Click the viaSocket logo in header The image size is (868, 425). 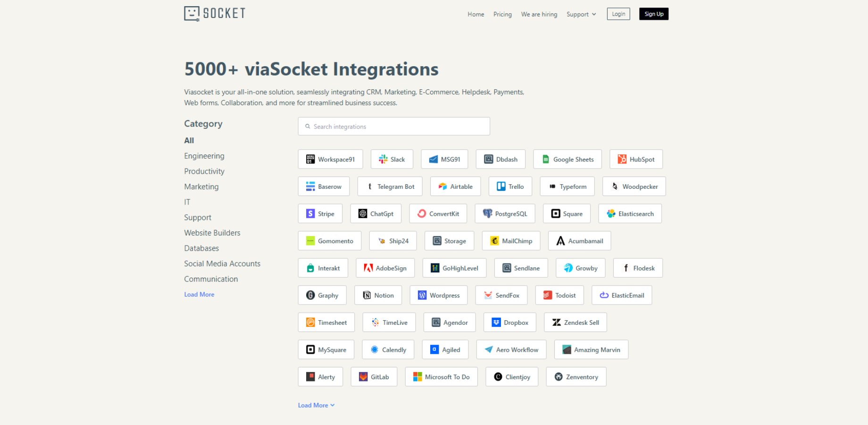215,14
